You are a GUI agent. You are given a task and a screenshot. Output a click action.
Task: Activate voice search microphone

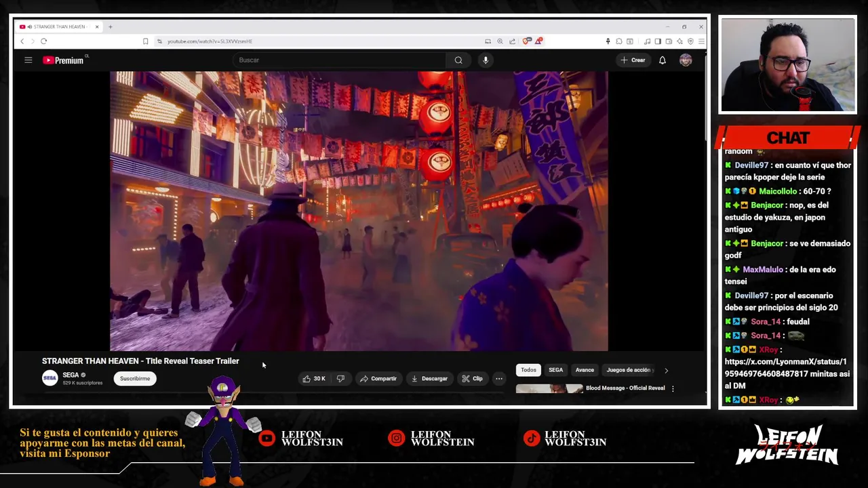pos(486,60)
